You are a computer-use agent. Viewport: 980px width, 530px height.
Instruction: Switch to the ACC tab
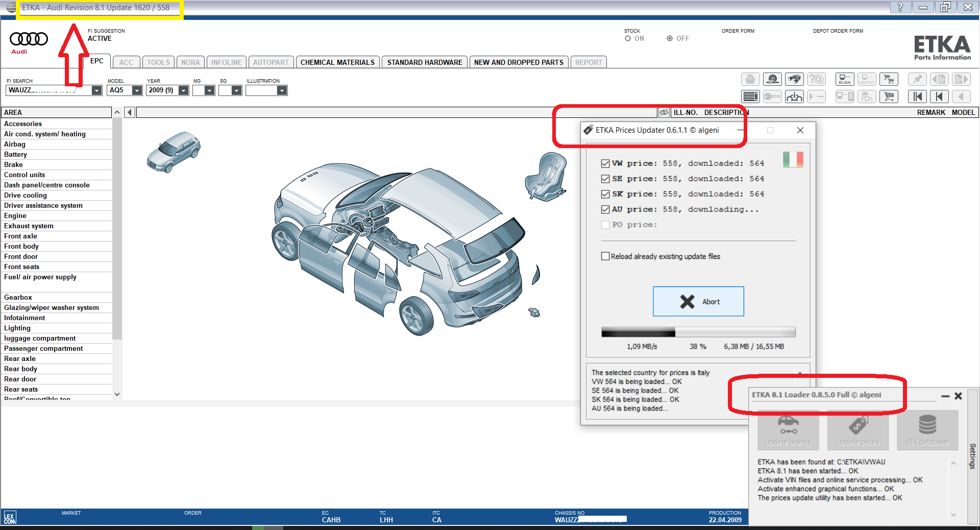point(126,62)
